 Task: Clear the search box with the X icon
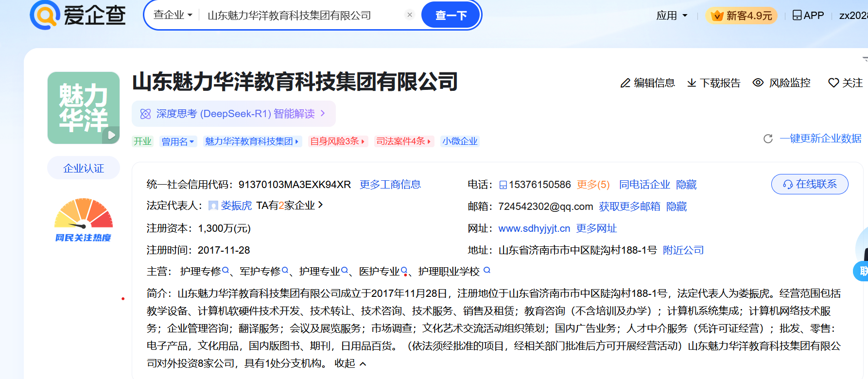(x=410, y=15)
